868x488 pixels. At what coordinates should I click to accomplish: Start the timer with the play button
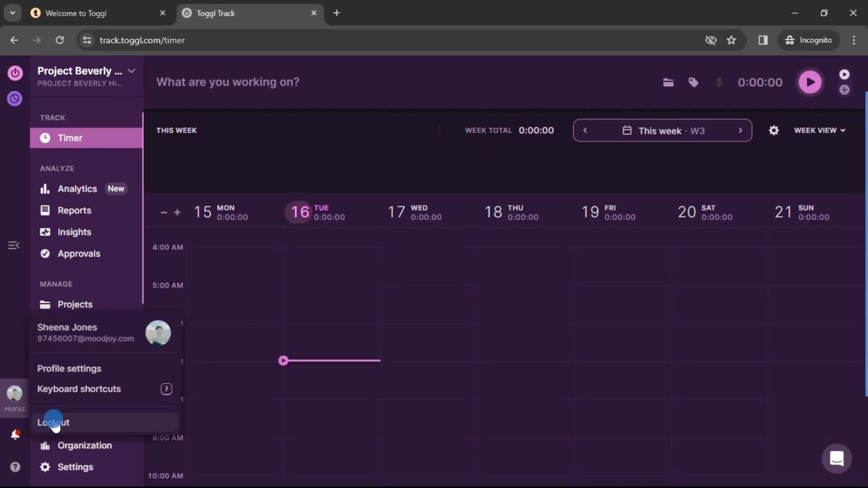click(810, 82)
